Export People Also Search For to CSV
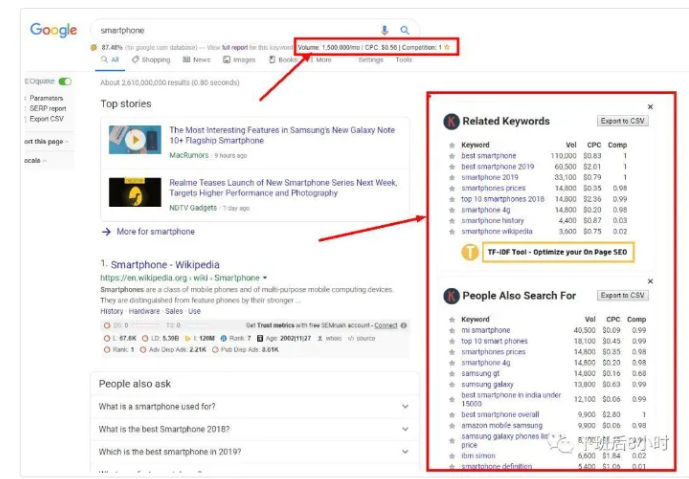Screen dimensions: 689x479 click(622, 295)
